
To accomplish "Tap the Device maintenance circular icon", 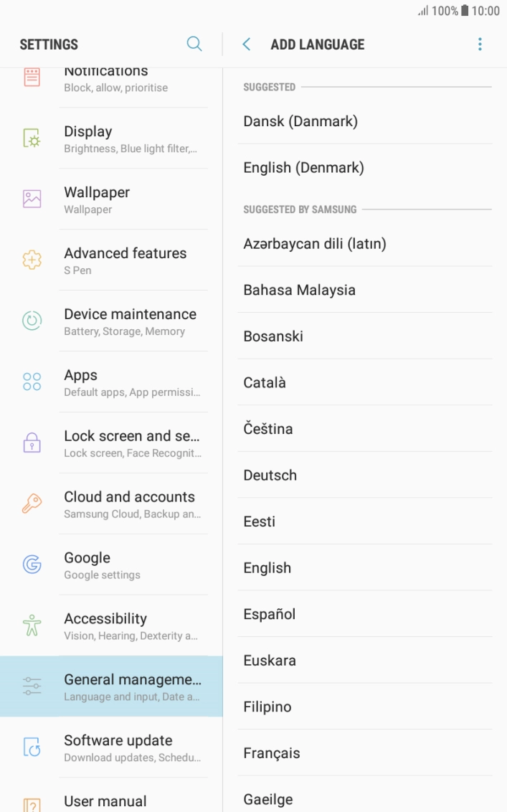I will (32, 321).
